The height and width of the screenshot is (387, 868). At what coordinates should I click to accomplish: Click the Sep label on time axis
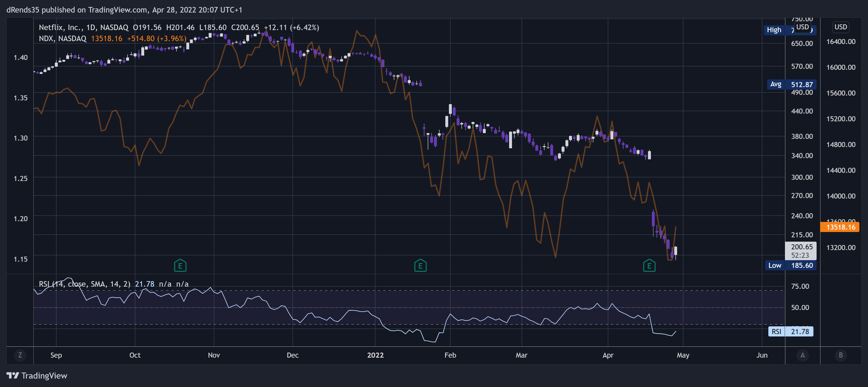coord(56,355)
